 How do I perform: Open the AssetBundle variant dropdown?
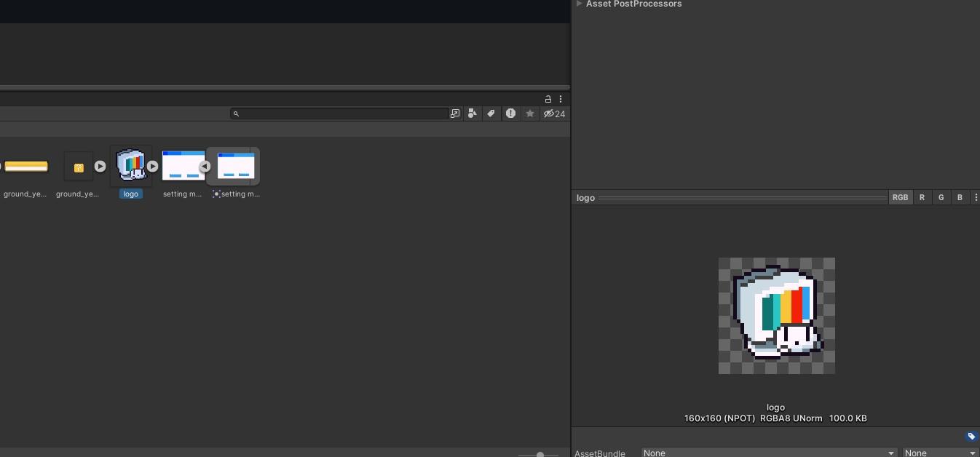pyautogui.click(x=940, y=453)
